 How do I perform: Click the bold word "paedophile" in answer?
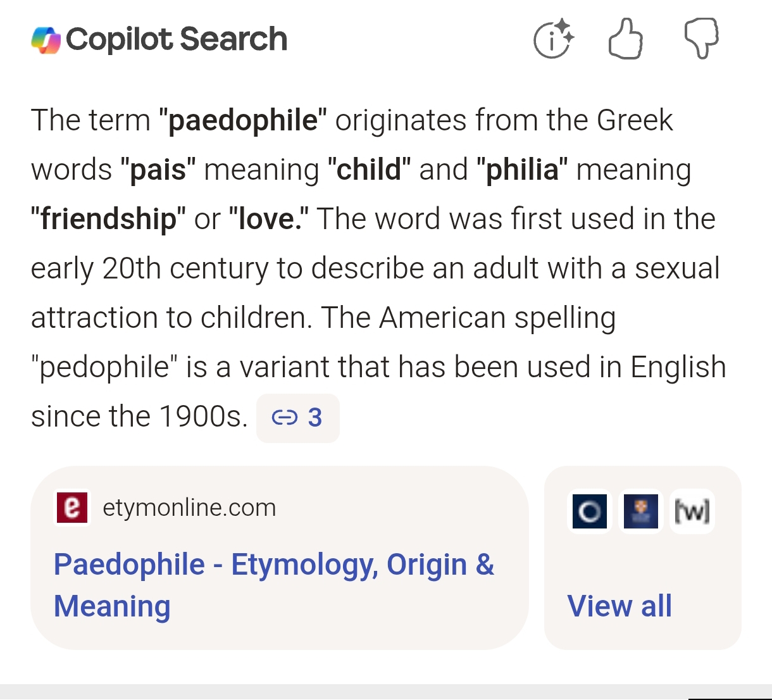coord(243,120)
